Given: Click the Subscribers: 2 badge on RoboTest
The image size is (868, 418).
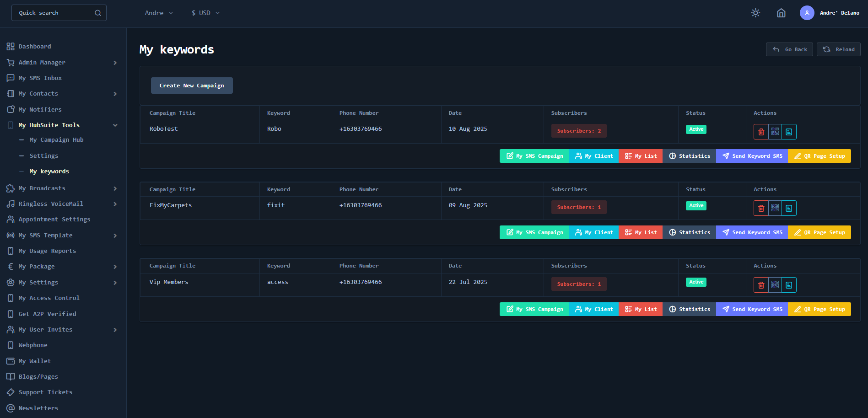Looking at the screenshot, I should point(579,130).
